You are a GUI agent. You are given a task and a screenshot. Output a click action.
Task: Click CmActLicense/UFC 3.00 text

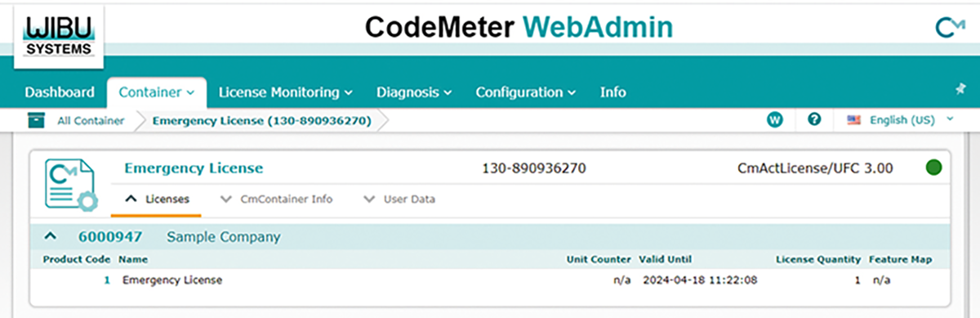coord(814,168)
